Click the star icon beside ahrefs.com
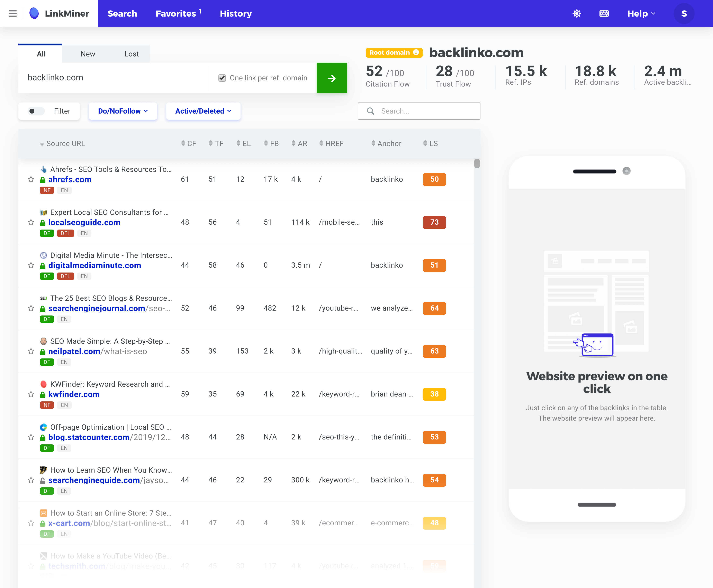713x588 pixels. click(x=31, y=179)
